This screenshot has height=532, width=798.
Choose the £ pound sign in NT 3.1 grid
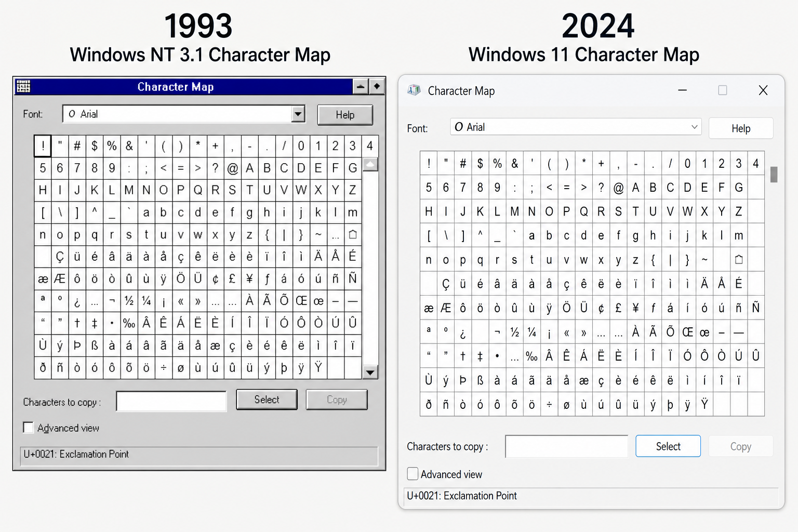[x=232, y=278]
